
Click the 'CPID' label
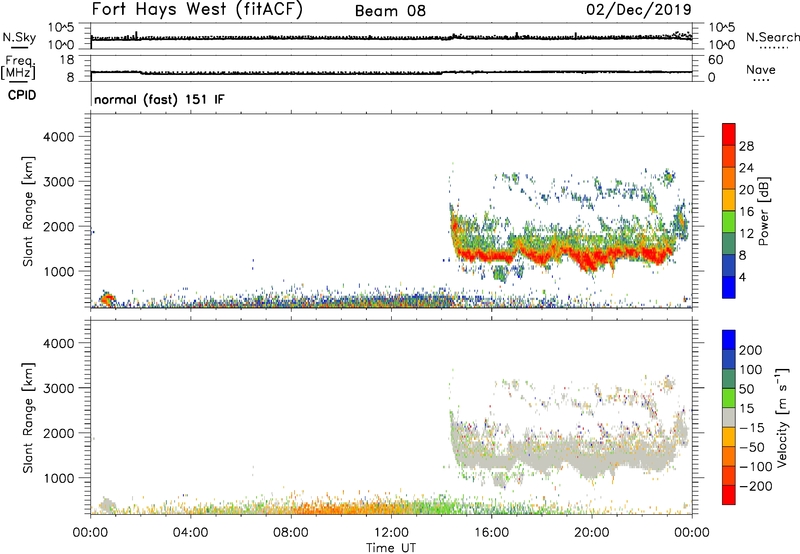22,95
